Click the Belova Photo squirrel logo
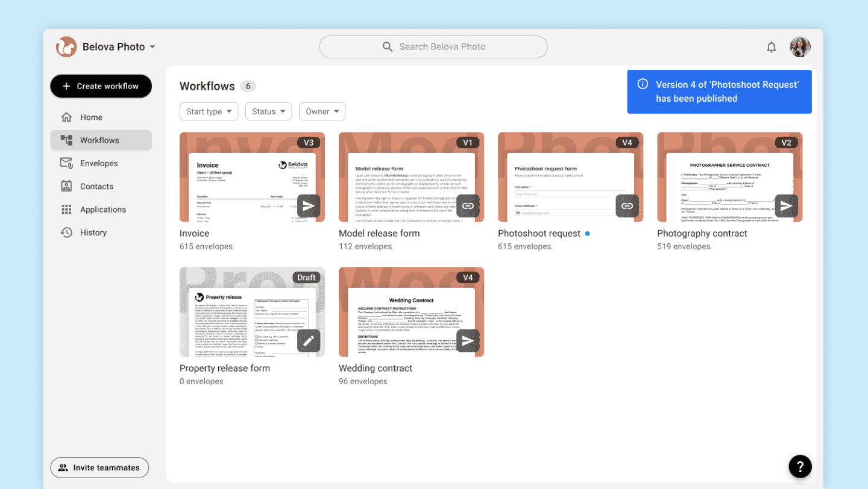 (x=66, y=47)
